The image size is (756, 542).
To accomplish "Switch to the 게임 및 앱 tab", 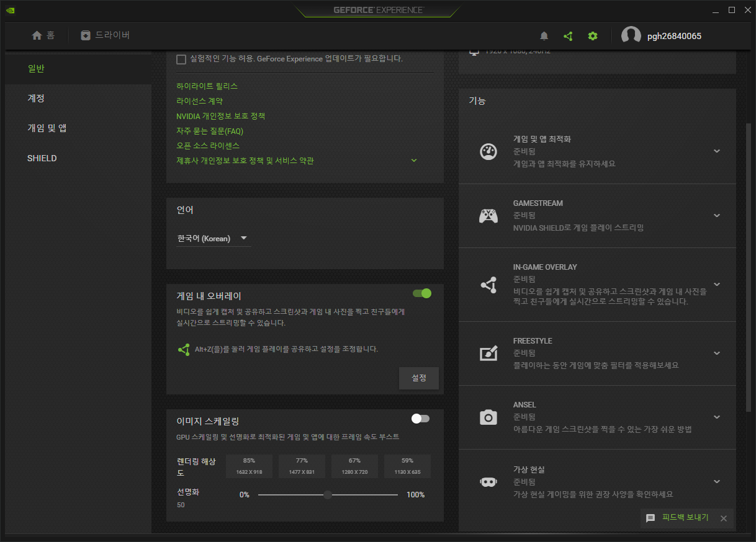I will (x=78, y=128).
